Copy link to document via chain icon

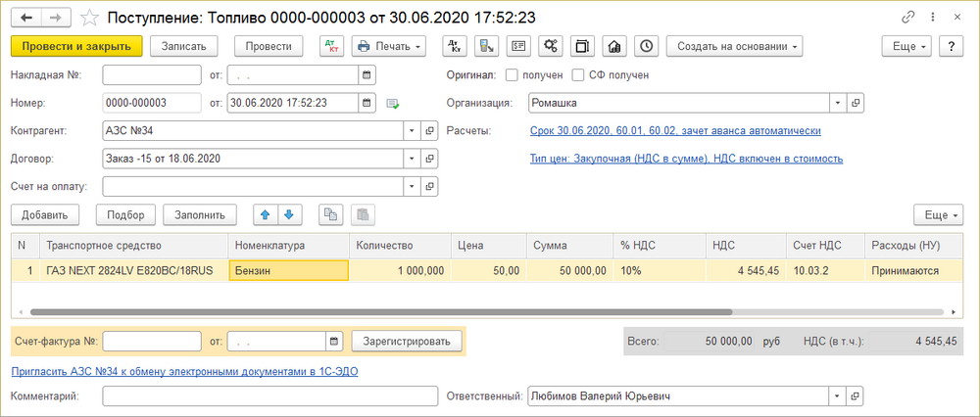pos(907,18)
